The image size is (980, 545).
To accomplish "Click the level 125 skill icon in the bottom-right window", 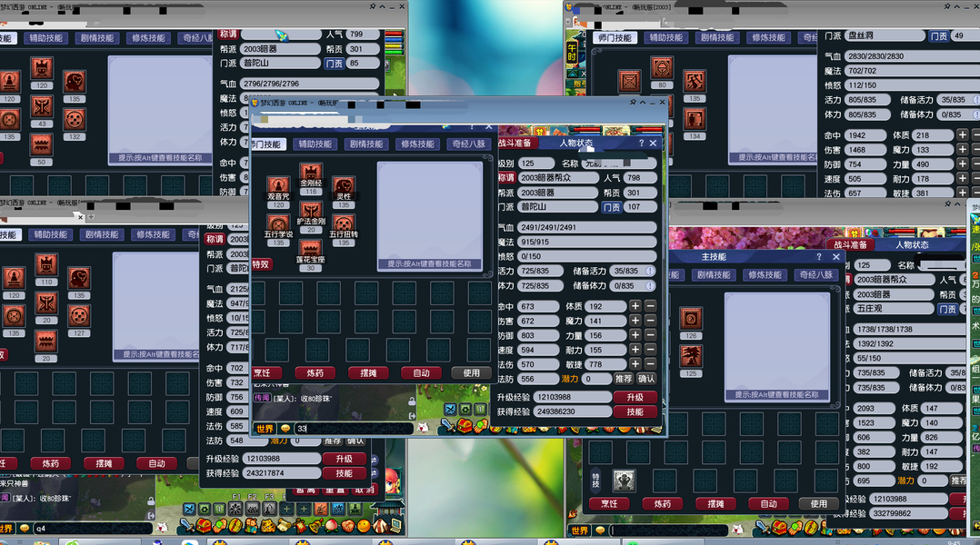I will [691, 356].
